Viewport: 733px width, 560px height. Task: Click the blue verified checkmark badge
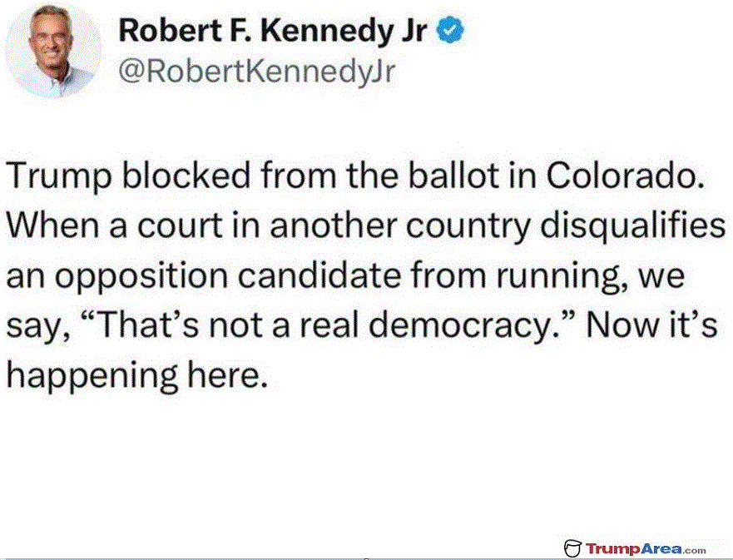450,29
